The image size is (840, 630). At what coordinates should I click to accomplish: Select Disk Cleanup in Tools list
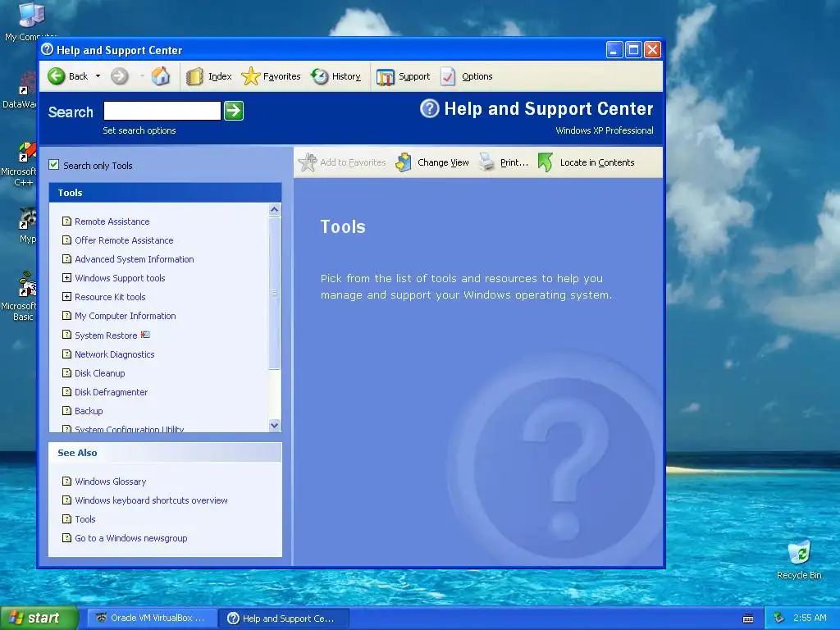(99, 373)
